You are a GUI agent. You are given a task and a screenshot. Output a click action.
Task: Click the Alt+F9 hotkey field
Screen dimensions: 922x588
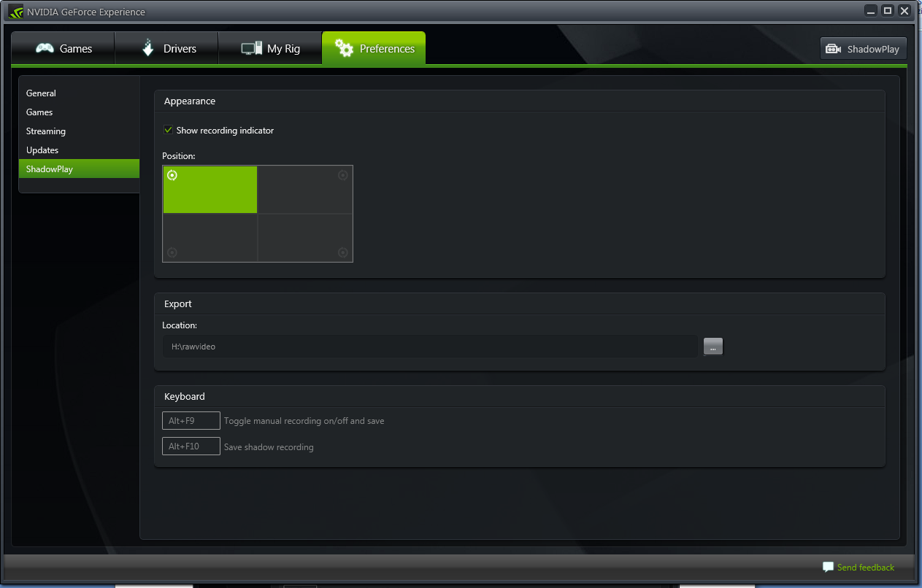191,421
